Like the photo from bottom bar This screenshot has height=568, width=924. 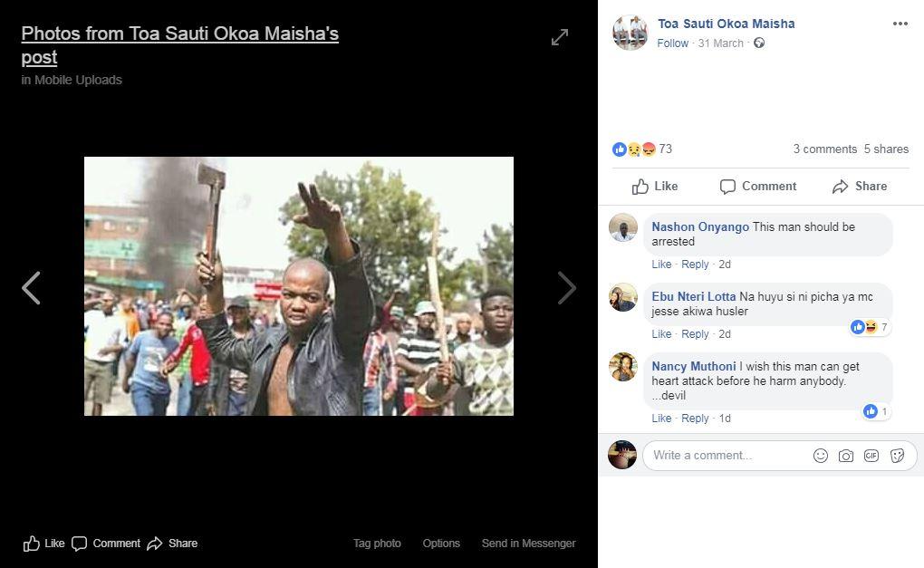tap(43, 544)
